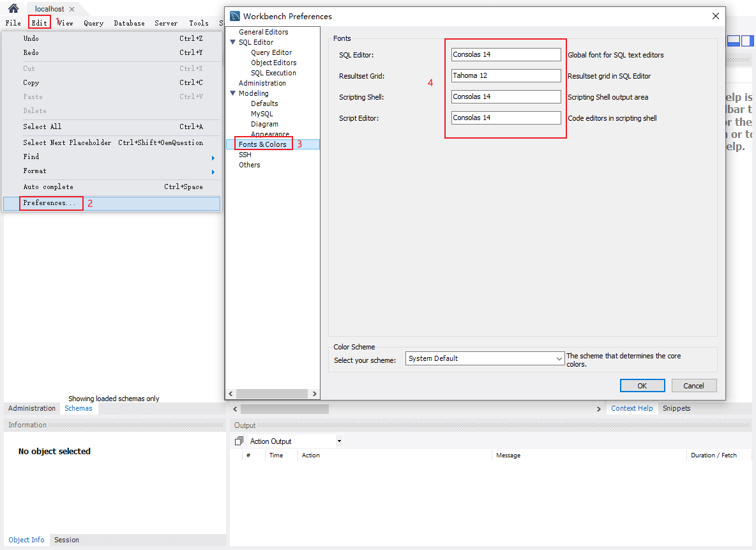Image resolution: width=756 pixels, height=550 pixels.
Task: Cancel the Workbench Preferences dialog
Action: 693,385
